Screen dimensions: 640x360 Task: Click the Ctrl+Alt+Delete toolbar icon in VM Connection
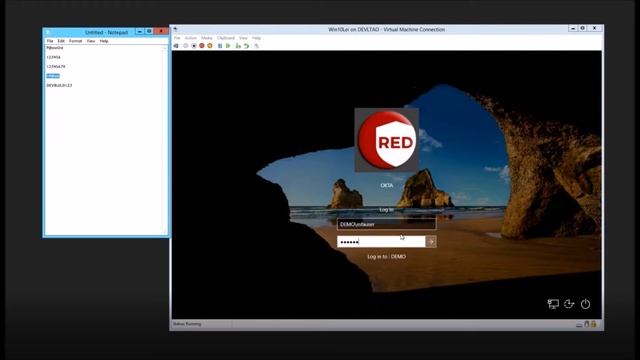pos(176,46)
